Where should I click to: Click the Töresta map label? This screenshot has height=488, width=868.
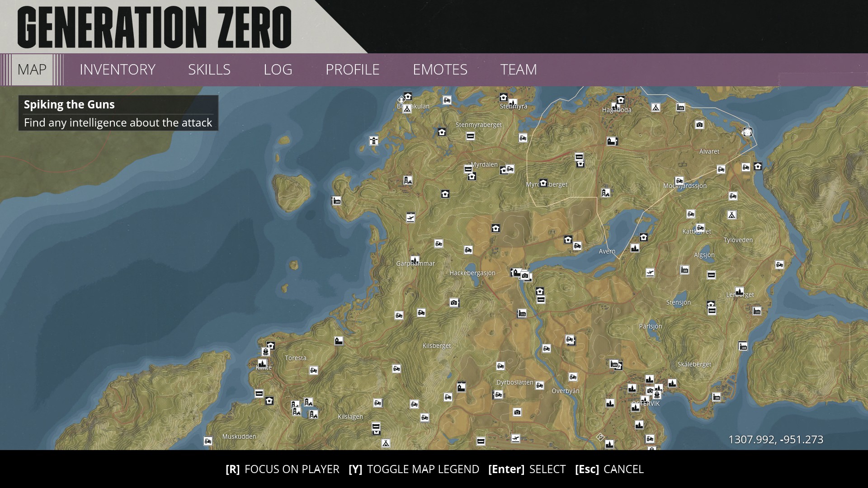(296, 358)
